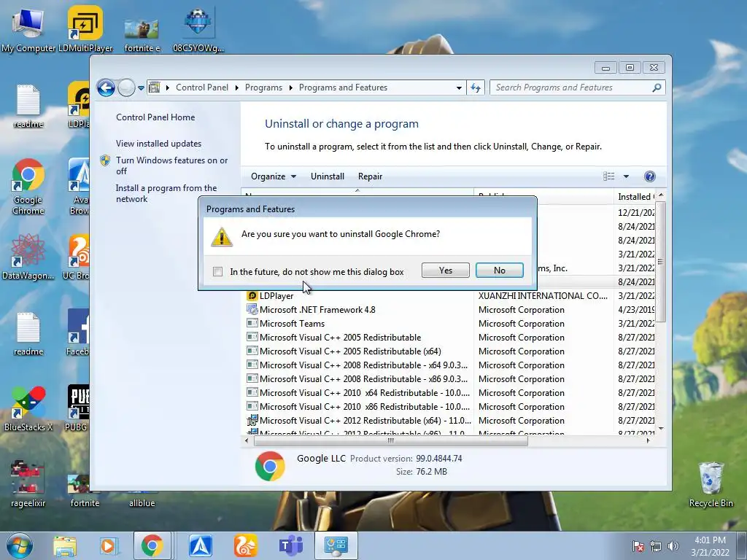Open the more view options dropdown
This screenshot has height=560, width=747.
(626, 176)
